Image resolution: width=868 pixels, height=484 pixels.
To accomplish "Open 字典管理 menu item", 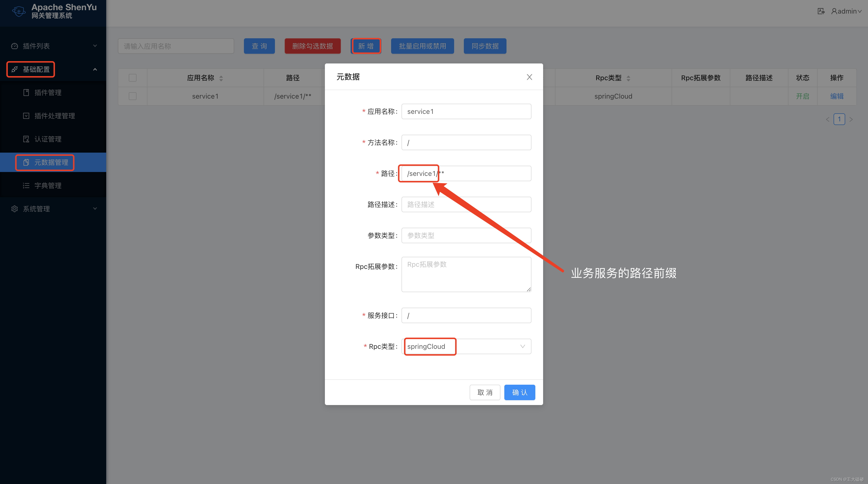I will coord(53,186).
